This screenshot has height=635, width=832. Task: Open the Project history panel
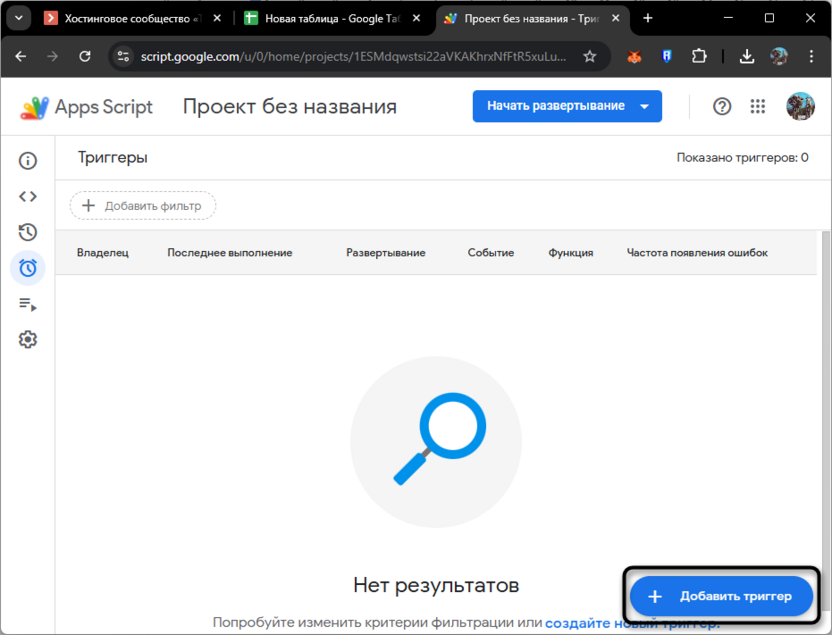click(x=28, y=232)
